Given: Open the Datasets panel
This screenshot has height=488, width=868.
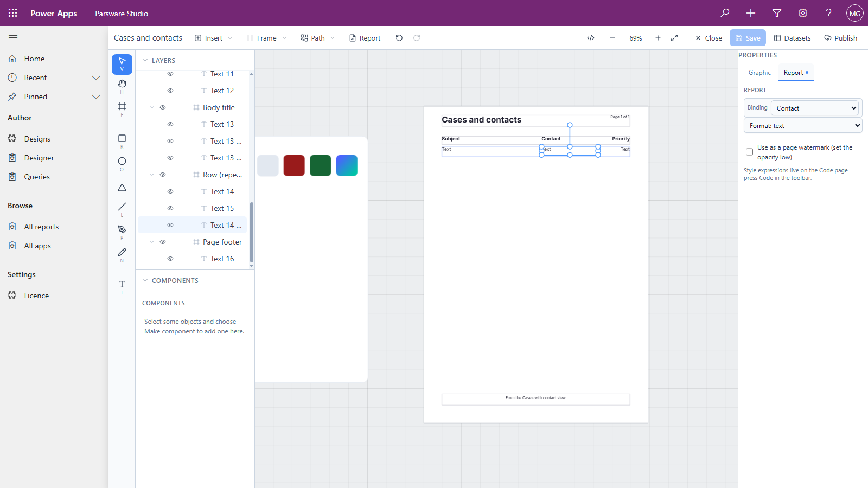Looking at the screenshot, I should click(792, 38).
